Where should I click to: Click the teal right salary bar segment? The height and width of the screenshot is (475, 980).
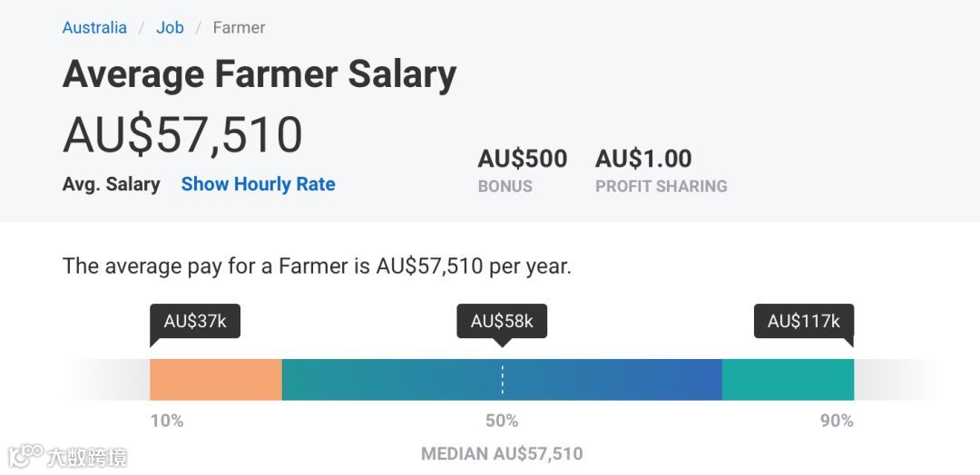click(788, 380)
